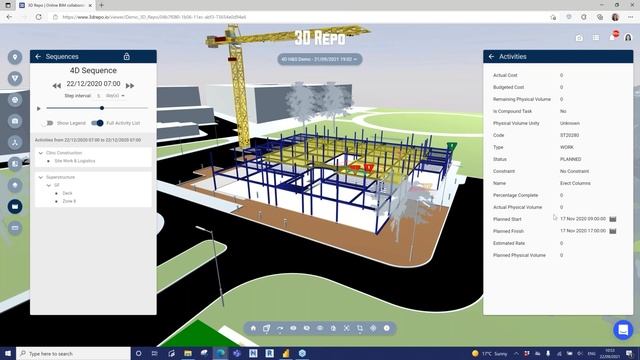Click the clipping plane icon in bottom toolbar
The height and width of the screenshot is (360, 640).
360,328
